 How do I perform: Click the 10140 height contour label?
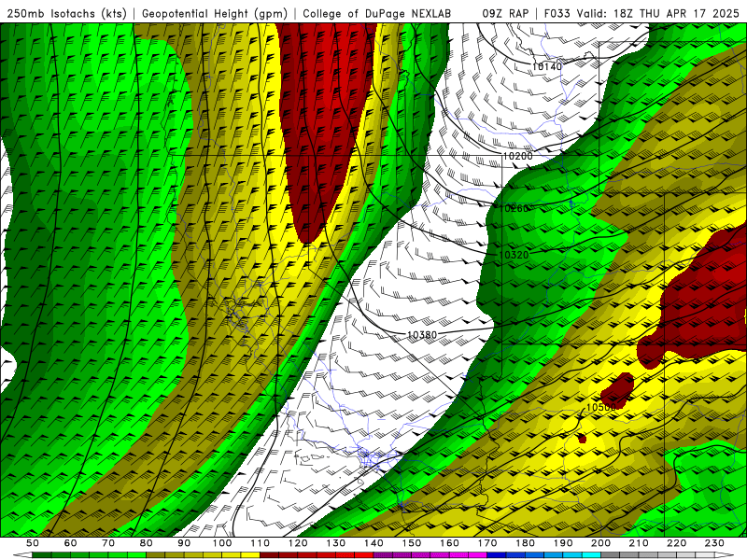(x=547, y=66)
